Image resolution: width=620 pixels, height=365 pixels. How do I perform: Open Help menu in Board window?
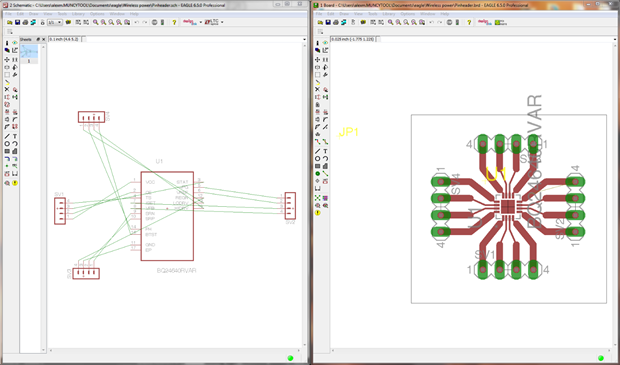[444, 14]
